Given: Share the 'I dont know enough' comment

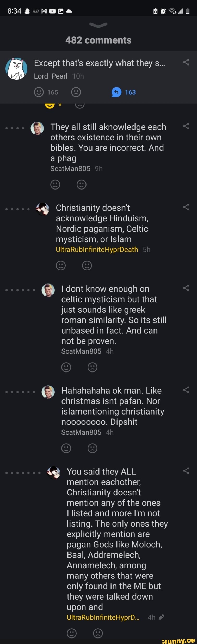Looking at the screenshot, I should point(186,287).
